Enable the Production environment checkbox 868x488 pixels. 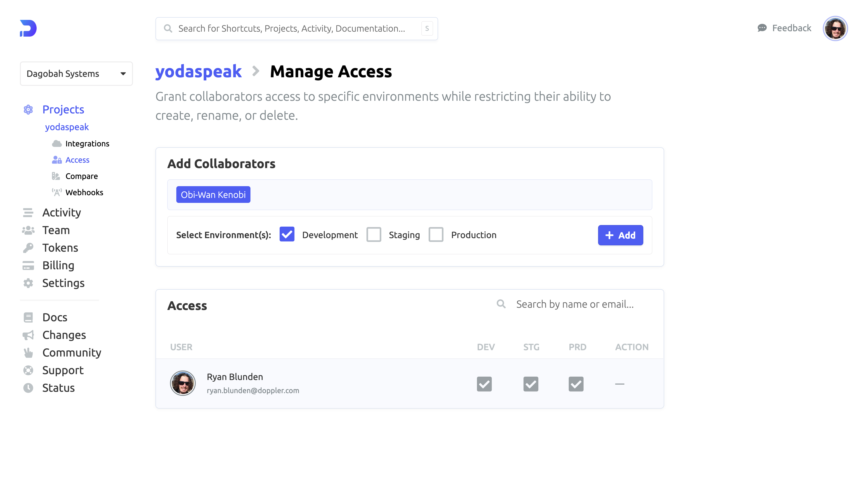click(436, 235)
